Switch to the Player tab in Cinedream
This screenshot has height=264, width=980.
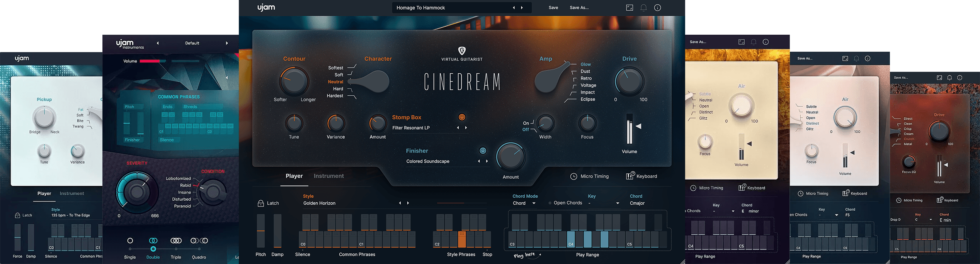tap(294, 176)
